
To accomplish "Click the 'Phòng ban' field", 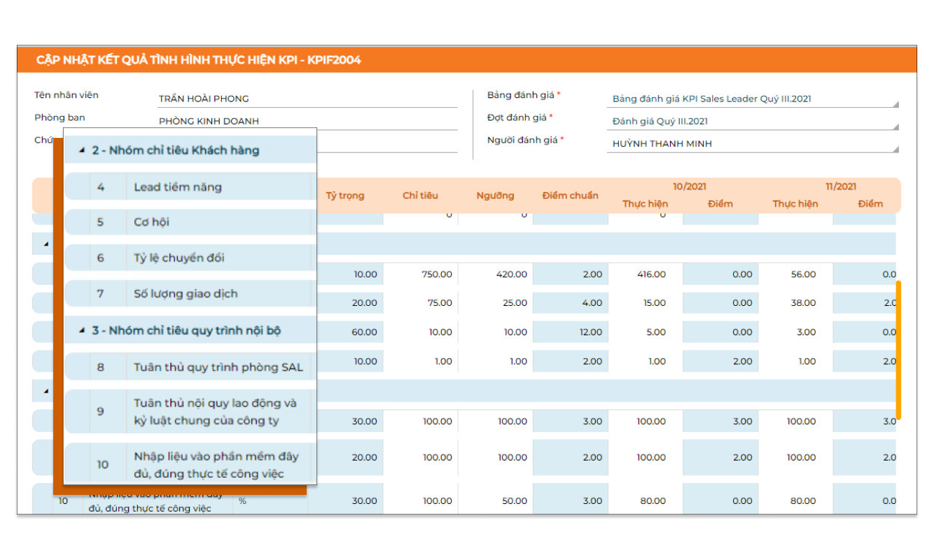I will pyautogui.click(x=307, y=121).
